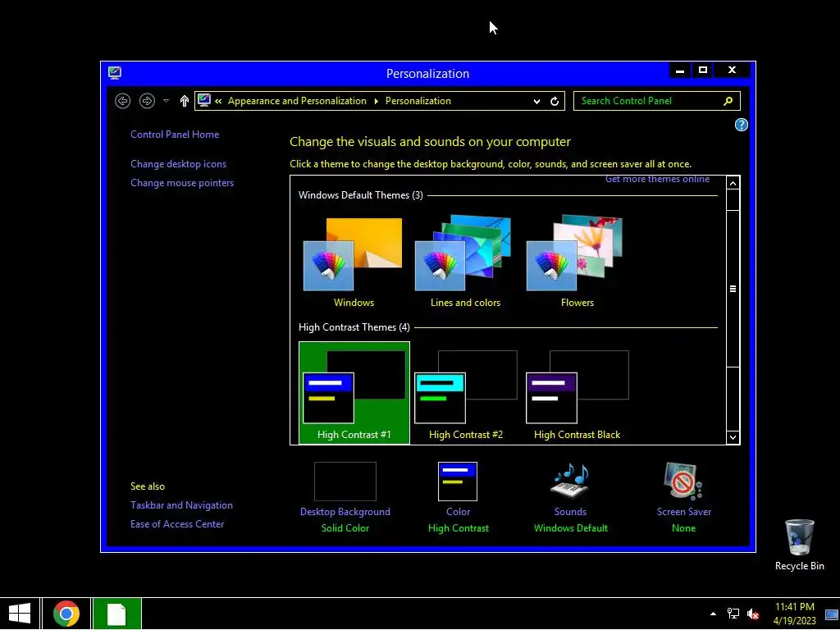The height and width of the screenshot is (630, 840).
Task: Open the Color High Contrast icon
Action: coord(458,482)
